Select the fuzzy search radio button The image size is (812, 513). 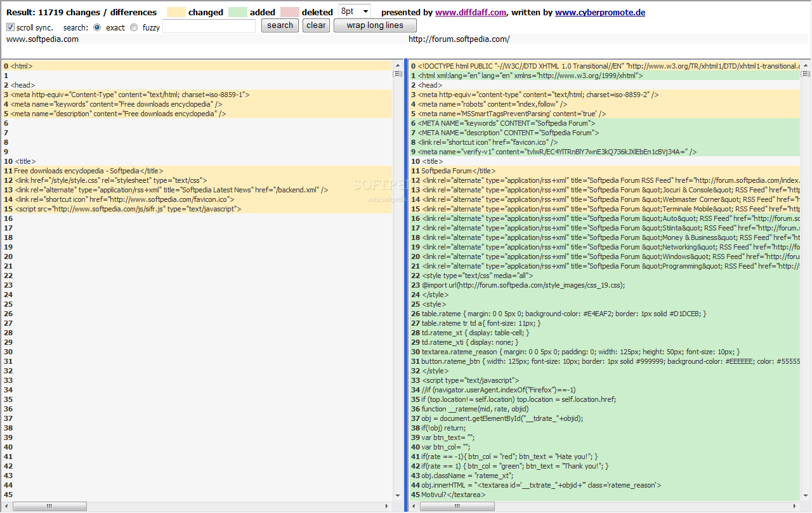[134, 27]
